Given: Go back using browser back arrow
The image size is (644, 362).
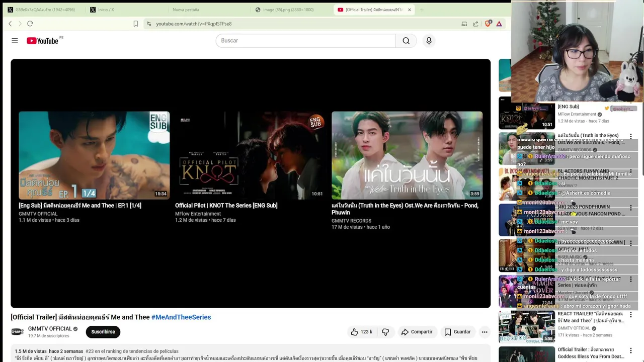Looking at the screenshot, I should point(10,24).
